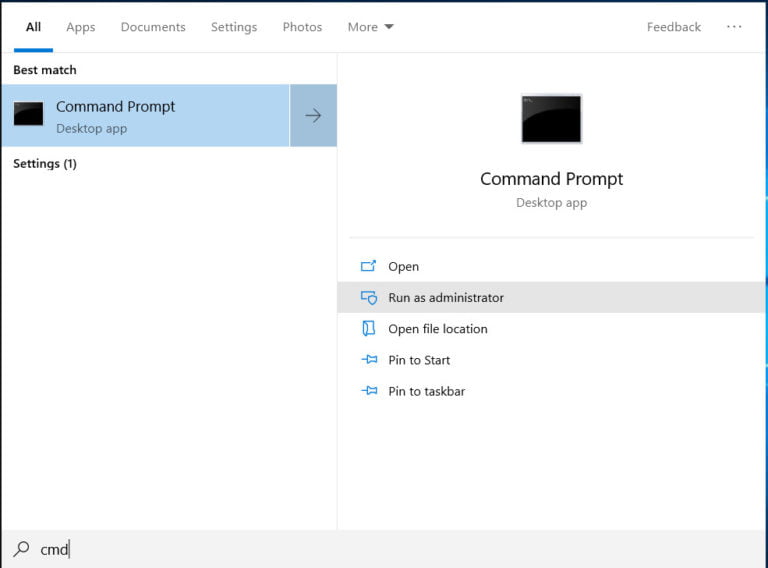Click the search magnifier icon
Screen dimensions: 768x568
(x=21, y=549)
